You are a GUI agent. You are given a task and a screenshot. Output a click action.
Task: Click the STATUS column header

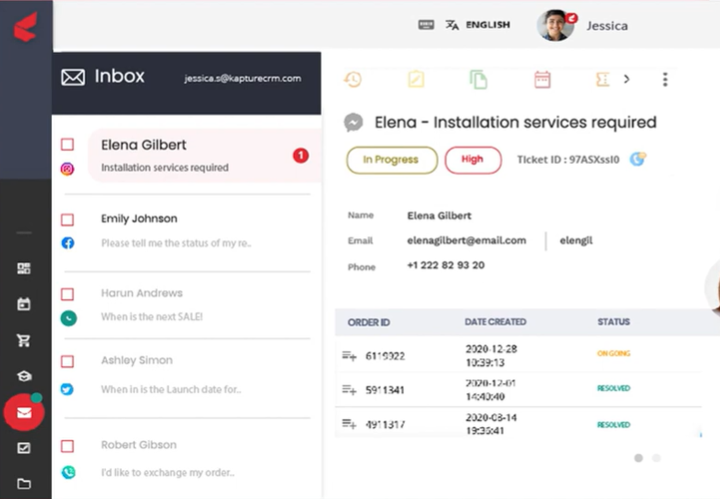click(613, 322)
